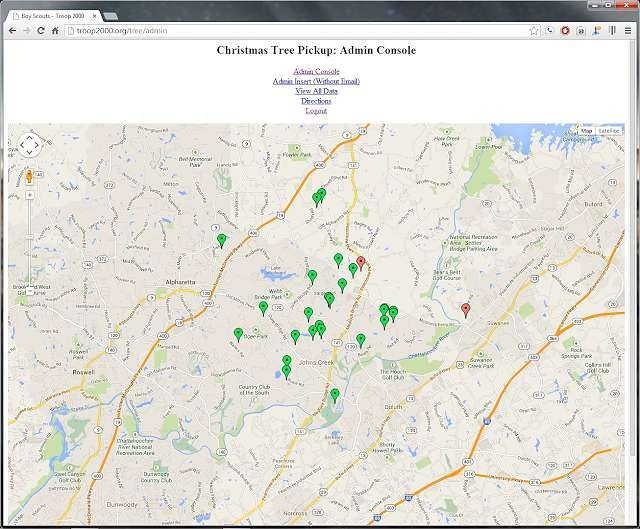
Task: Select the Boy Scouts - Troop 2000 tab
Action: coord(53,16)
